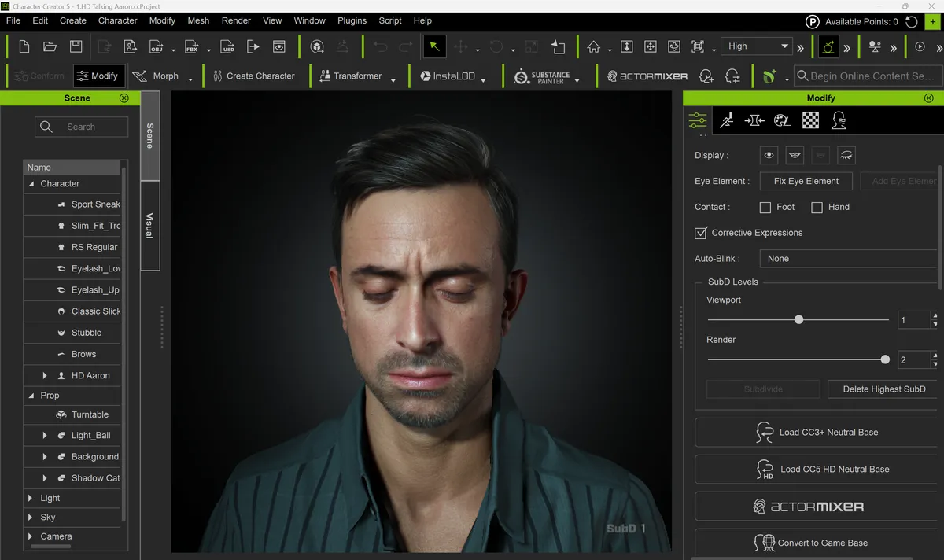Toggle the green physics simulation toolbar icon

(x=828, y=46)
